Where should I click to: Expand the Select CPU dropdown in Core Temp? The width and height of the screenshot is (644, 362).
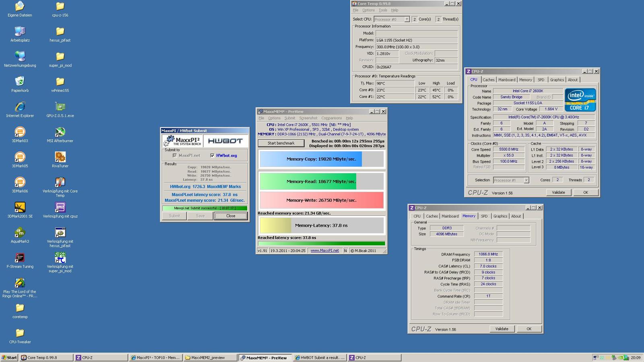point(407,19)
